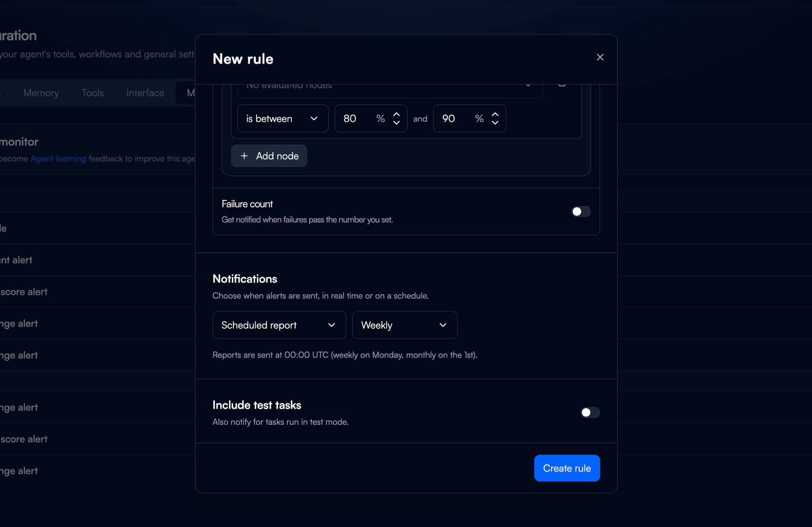Click the 90 percent upper bound field
Image resolution: width=812 pixels, height=527 pixels.
pyautogui.click(x=469, y=118)
